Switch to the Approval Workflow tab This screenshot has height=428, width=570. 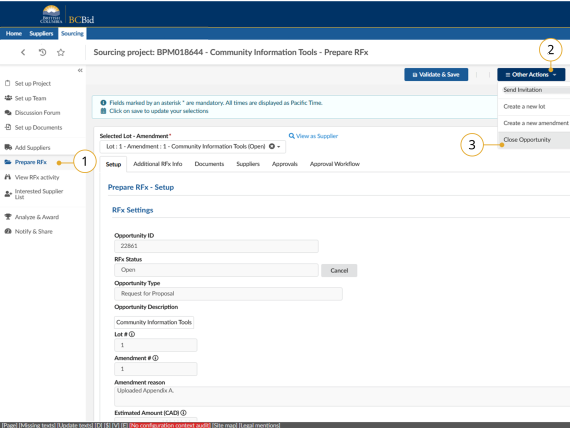tap(334, 164)
